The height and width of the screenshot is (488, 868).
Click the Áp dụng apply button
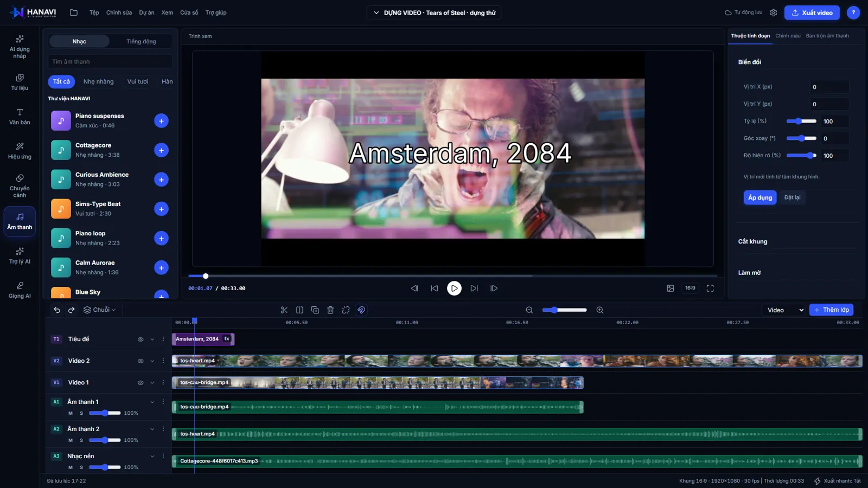(x=760, y=197)
